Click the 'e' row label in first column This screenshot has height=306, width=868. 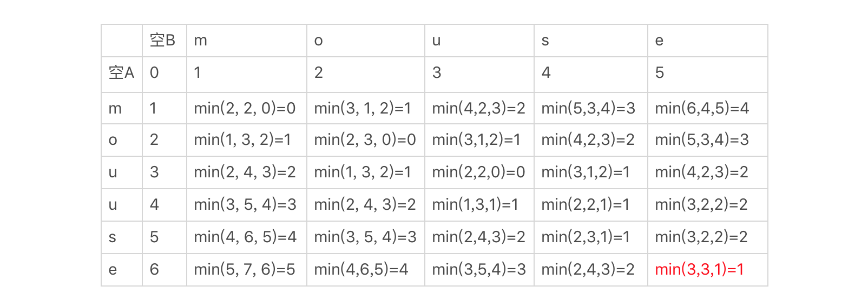[113, 269]
